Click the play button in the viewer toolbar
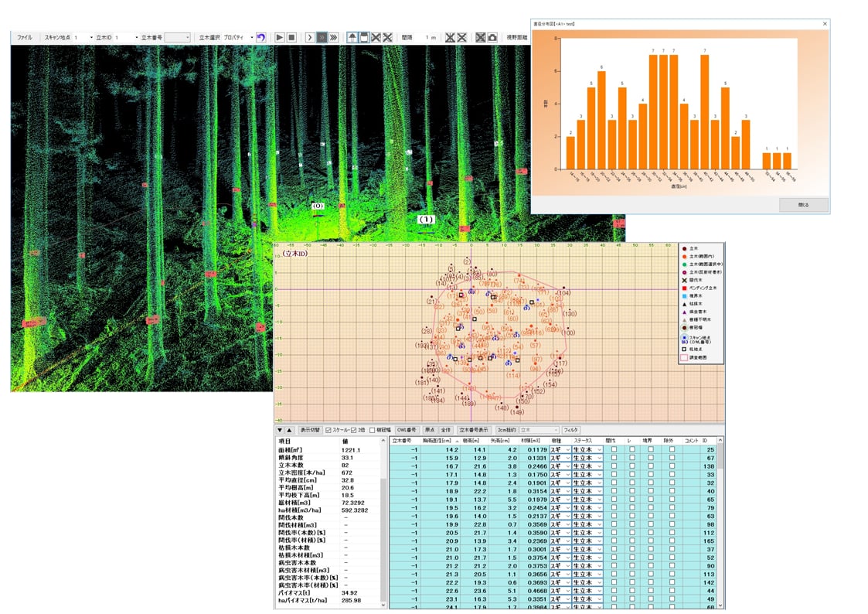 [279, 37]
